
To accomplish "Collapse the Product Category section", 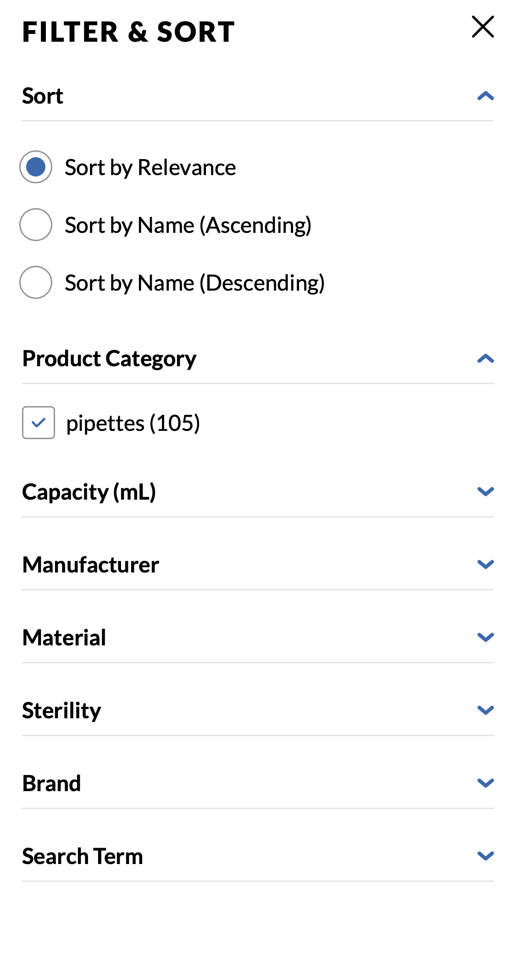I will click(x=486, y=359).
